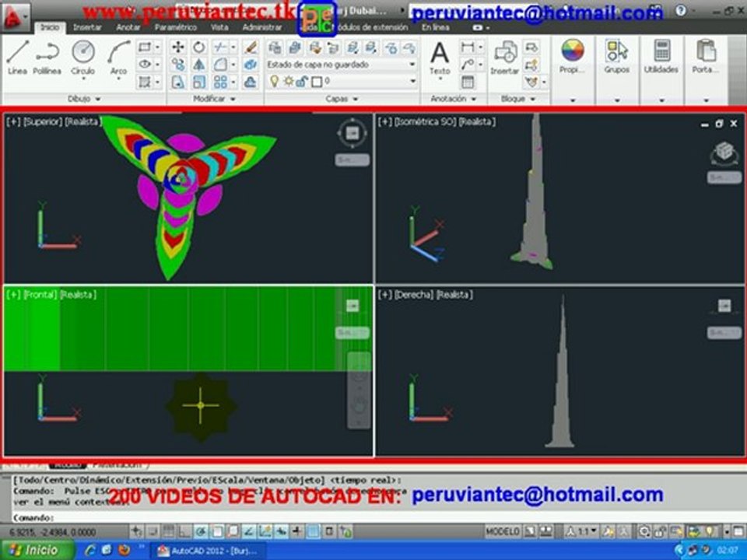Expand the Anotación panel
The height and width of the screenshot is (560, 747).
pyautogui.click(x=453, y=99)
